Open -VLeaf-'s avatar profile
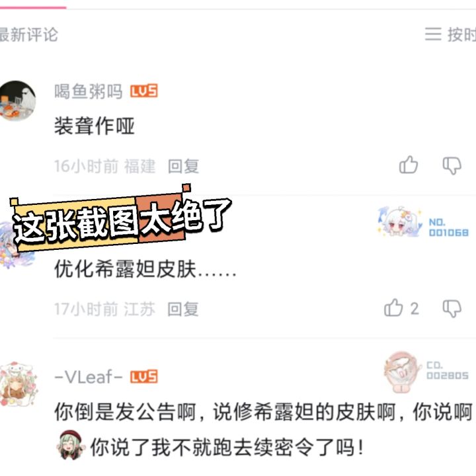This screenshot has height=476, width=476. tap(19, 383)
